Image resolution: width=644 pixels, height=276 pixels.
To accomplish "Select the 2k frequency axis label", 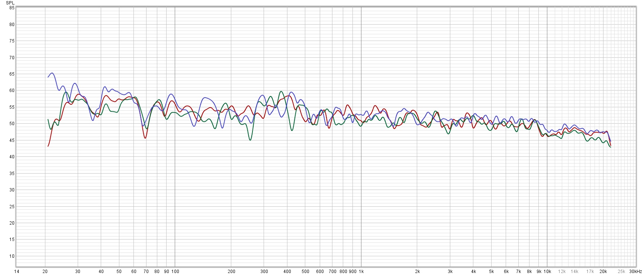I will point(417,272).
